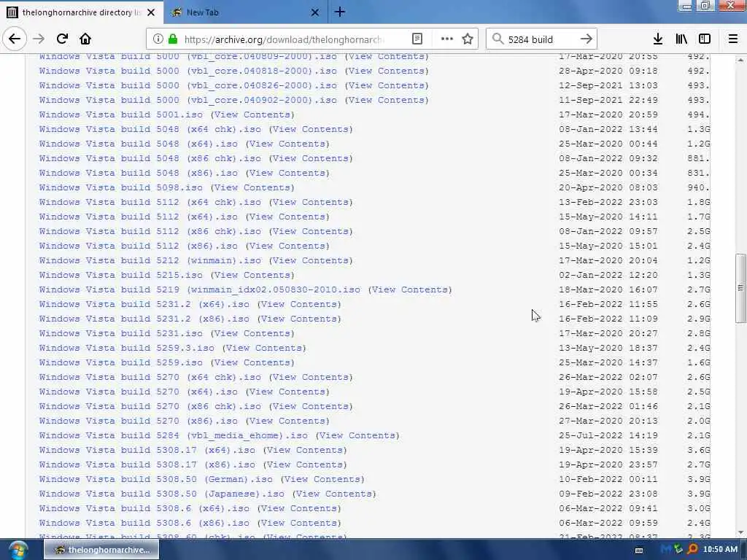Viewport: 747px width, 560px height.
Task: Select the thelonghornarchive directory listing tab
Action: pyautogui.click(x=82, y=12)
